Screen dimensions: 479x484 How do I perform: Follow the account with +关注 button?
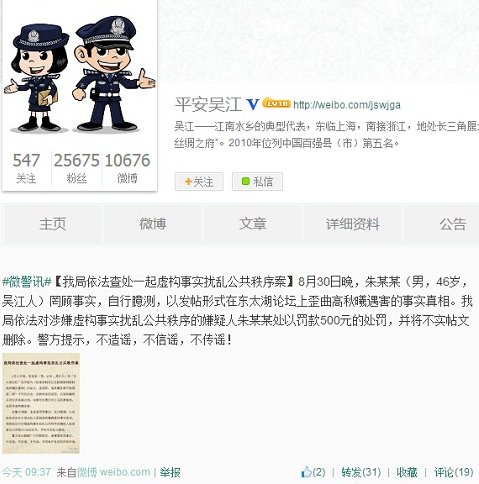click(199, 182)
